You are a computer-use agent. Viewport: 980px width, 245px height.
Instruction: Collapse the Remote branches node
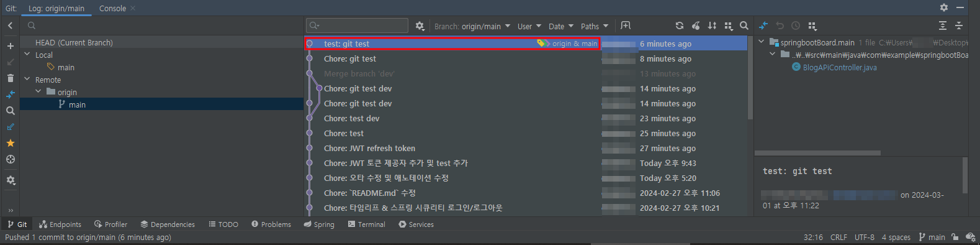(x=27, y=80)
